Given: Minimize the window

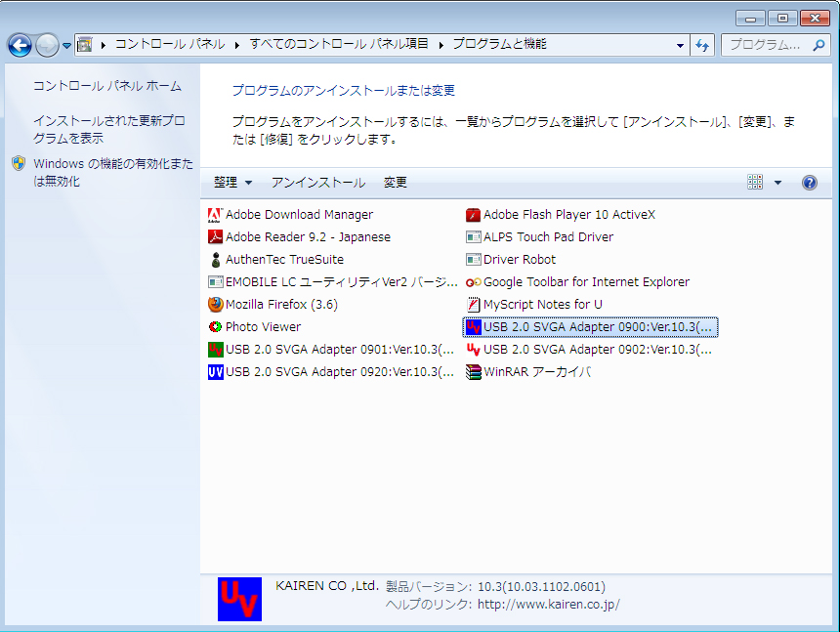Looking at the screenshot, I should click(x=750, y=19).
